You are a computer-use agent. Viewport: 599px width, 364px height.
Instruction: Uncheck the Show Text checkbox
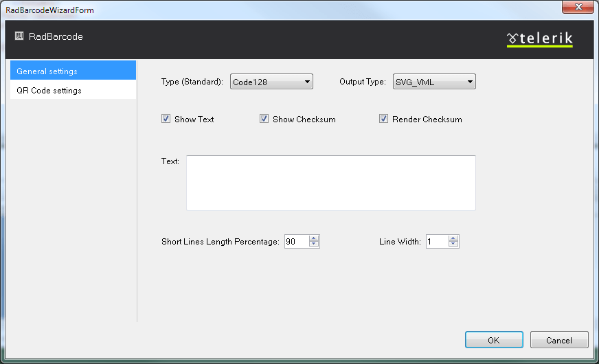(x=166, y=119)
